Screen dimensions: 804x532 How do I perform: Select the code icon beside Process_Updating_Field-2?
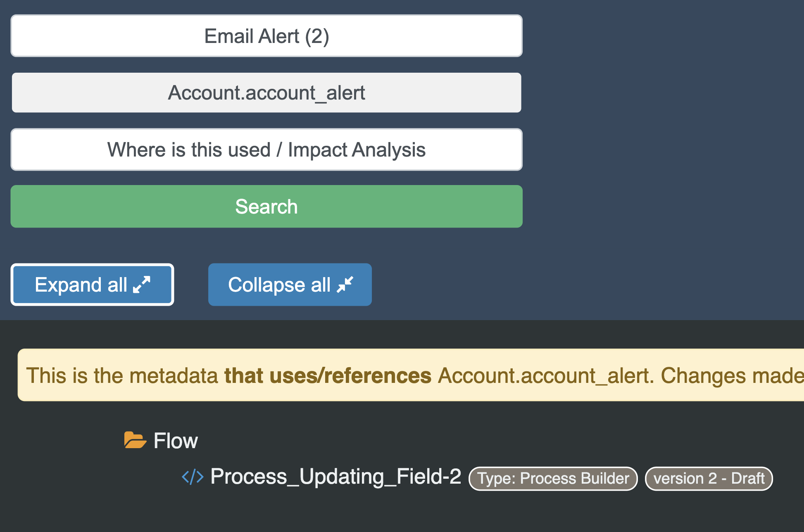click(x=193, y=477)
